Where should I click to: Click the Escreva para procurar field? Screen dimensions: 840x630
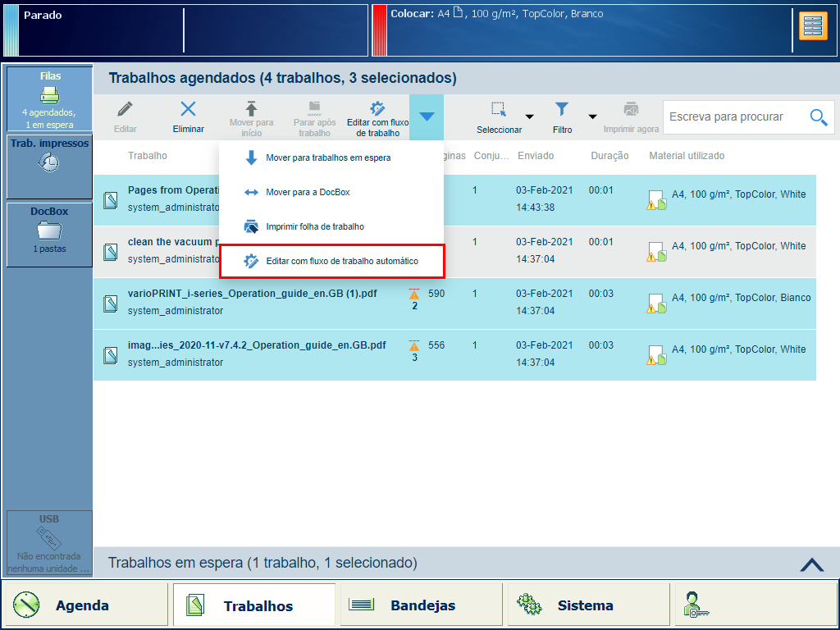coord(734,117)
